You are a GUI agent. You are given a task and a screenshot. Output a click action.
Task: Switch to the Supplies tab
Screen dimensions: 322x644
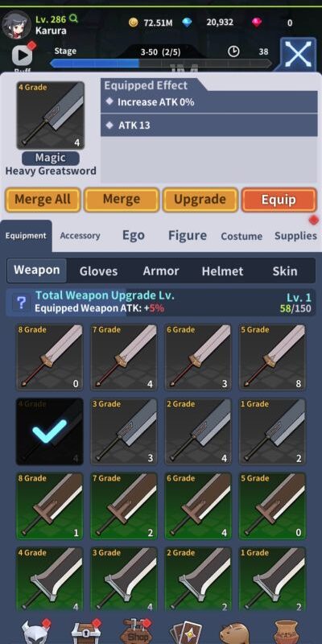(295, 236)
